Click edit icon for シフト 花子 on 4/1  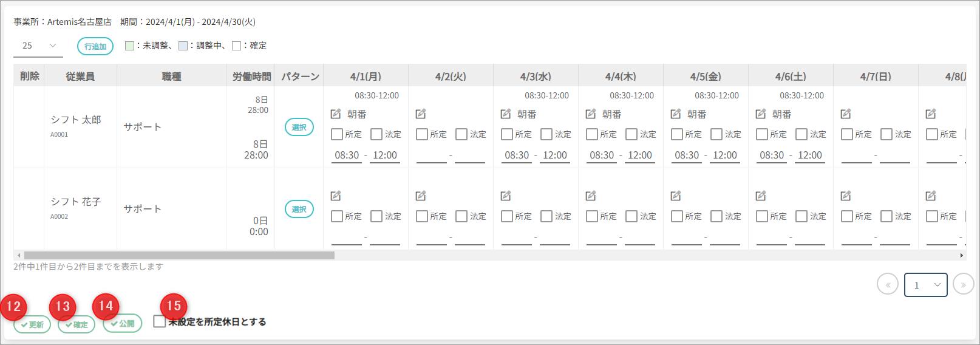[x=335, y=196]
